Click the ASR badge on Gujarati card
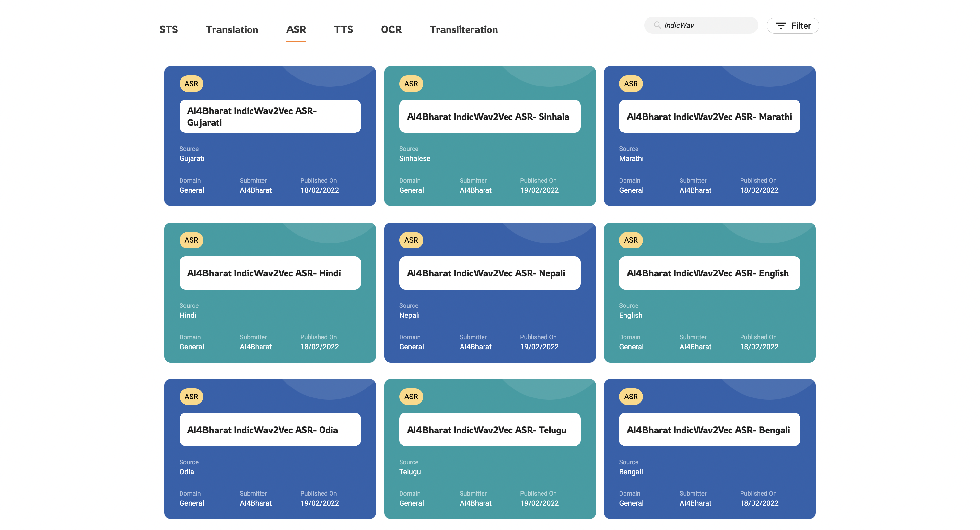The image size is (980, 530). (191, 84)
